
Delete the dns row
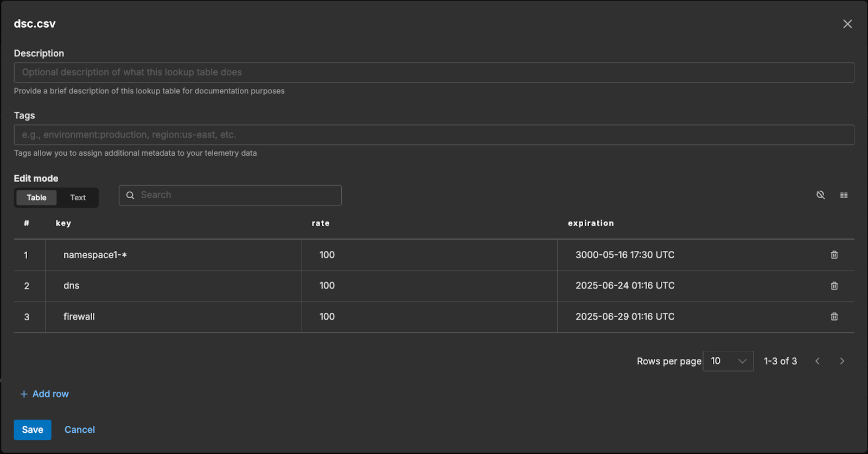(x=834, y=286)
